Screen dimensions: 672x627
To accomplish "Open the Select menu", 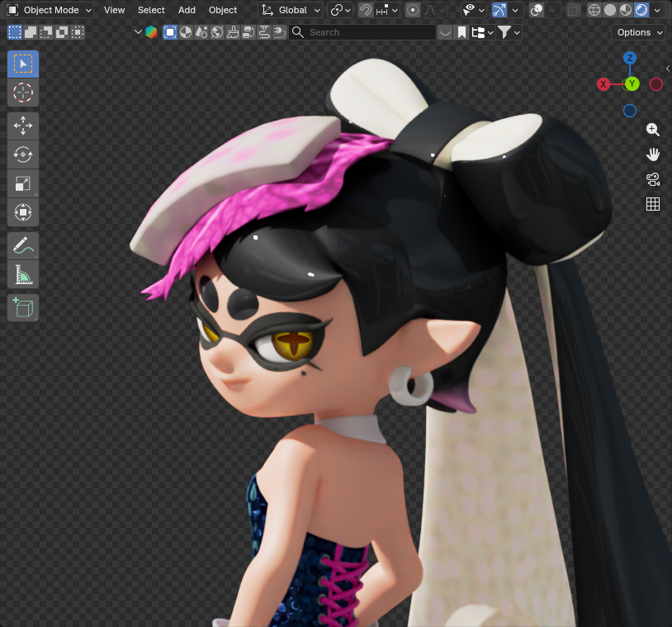I will coord(151,10).
